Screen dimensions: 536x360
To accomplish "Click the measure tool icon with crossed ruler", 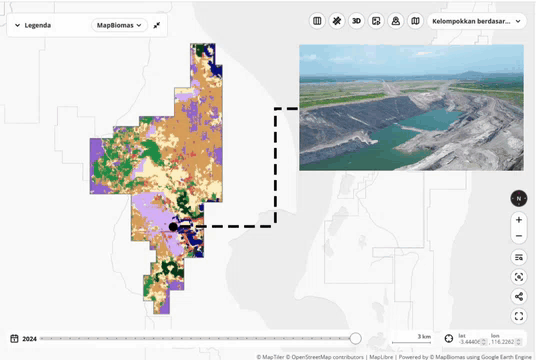I will pyautogui.click(x=337, y=21).
